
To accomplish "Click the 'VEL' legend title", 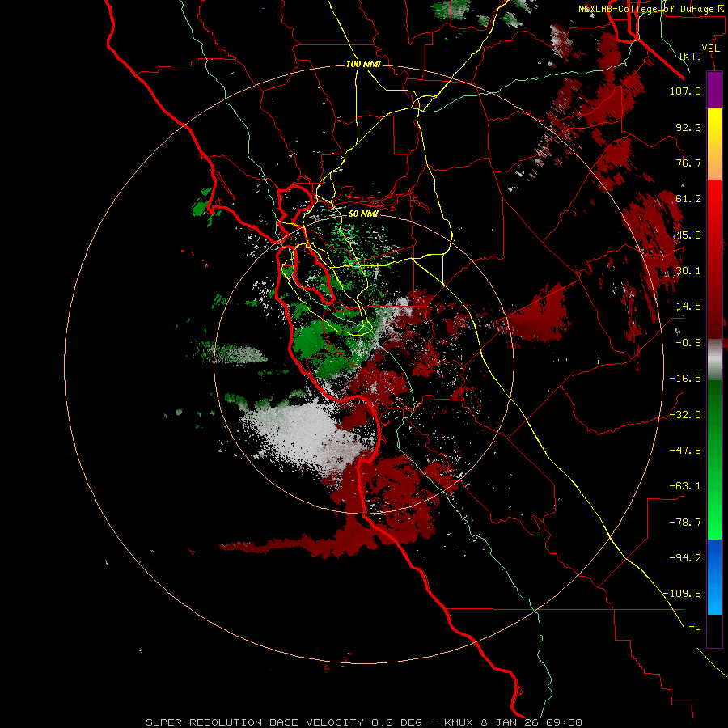I will [x=710, y=49].
